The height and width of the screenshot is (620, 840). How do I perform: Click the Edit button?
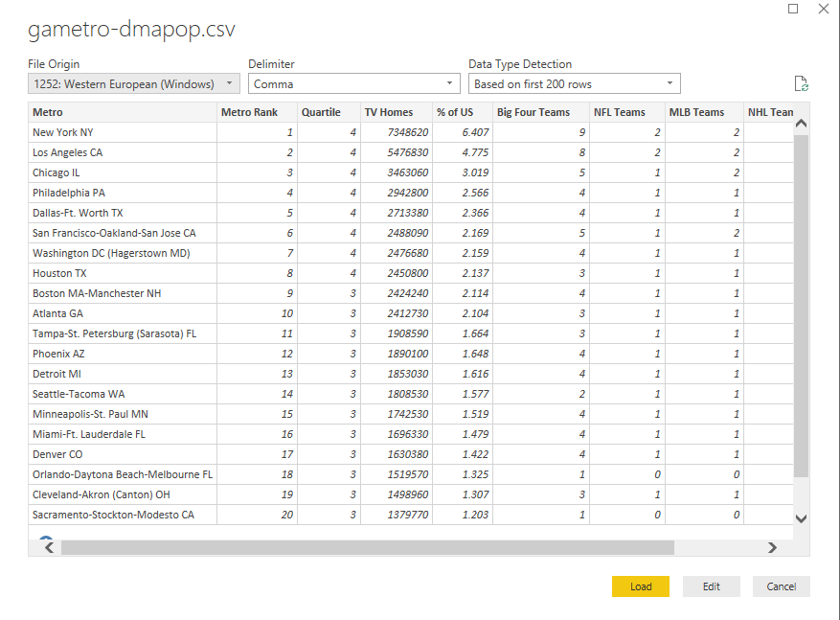click(711, 586)
